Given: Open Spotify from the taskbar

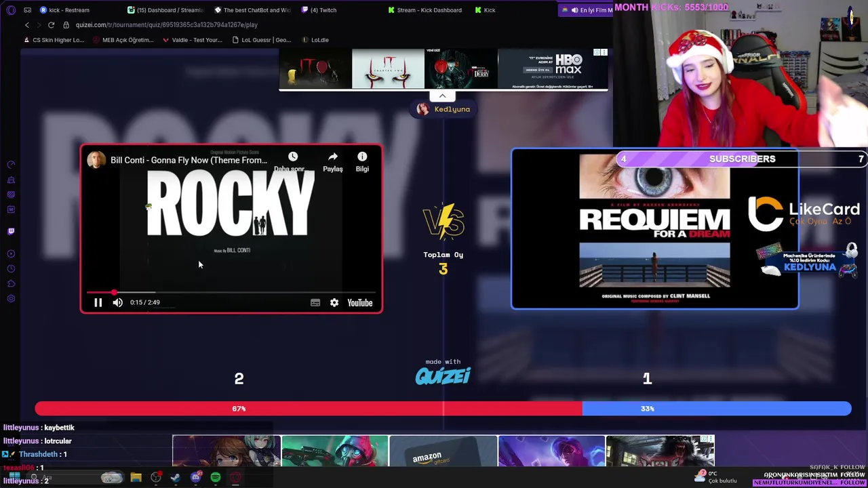Looking at the screenshot, I should click(216, 478).
